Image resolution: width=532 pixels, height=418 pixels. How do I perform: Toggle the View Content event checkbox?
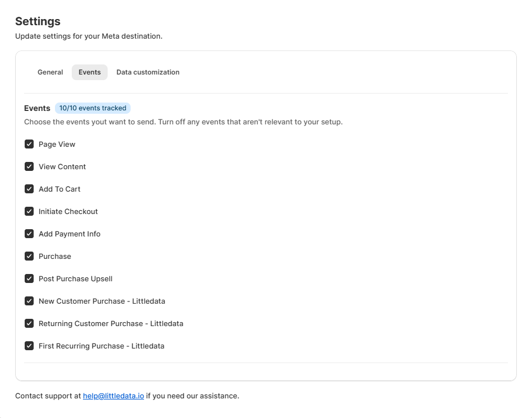tap(29, 166)
